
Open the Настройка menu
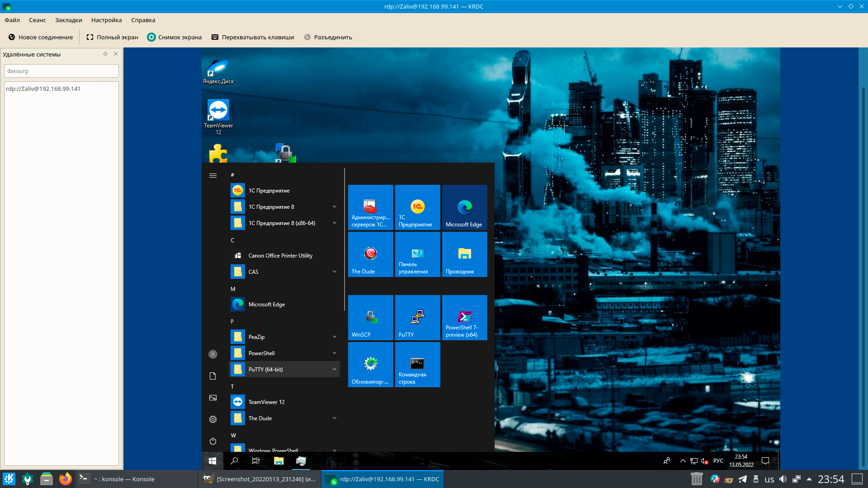pyautogui.click(x=106, y=20)
